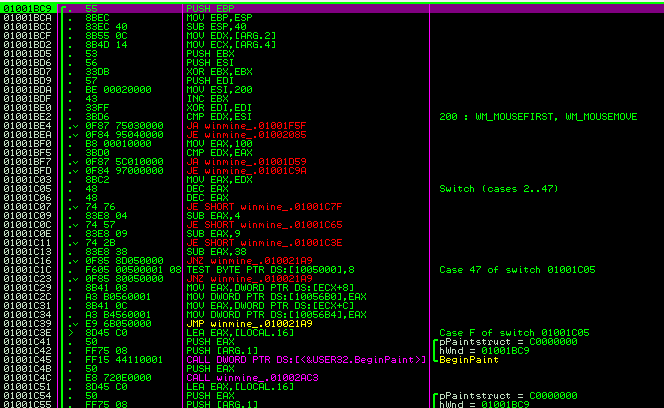Select PUSH EAX at address 01001C41
The width and height of the screenshot is (664, 408).
click(x=210, y=341)
